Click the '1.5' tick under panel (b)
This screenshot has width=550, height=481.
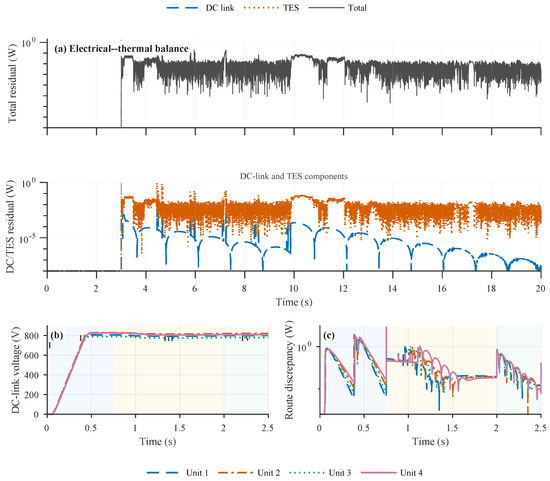tap(180, 428)
